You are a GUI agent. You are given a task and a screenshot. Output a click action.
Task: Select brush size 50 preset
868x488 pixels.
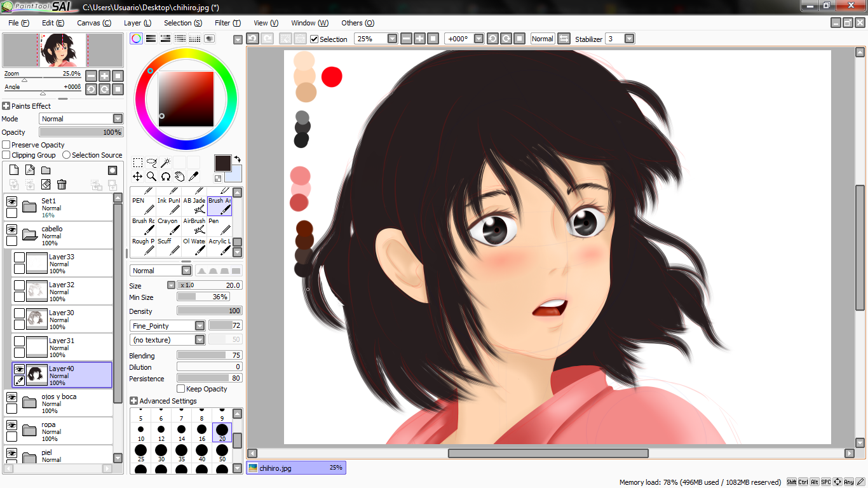point(222,454)
